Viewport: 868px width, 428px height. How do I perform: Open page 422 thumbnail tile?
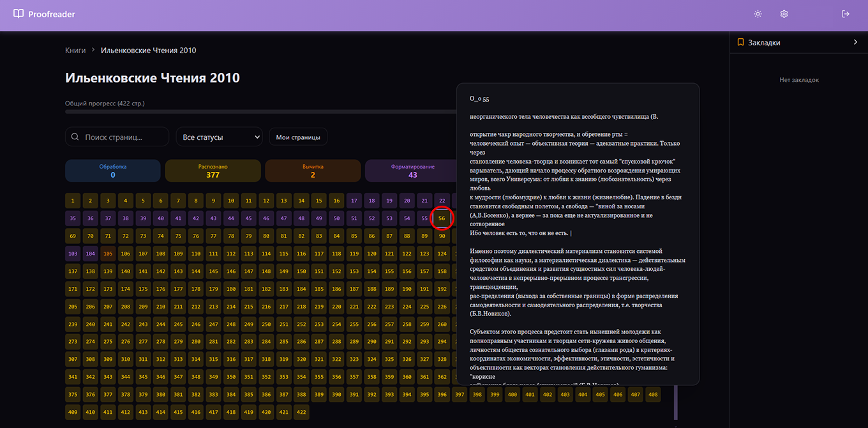point(301,412)
